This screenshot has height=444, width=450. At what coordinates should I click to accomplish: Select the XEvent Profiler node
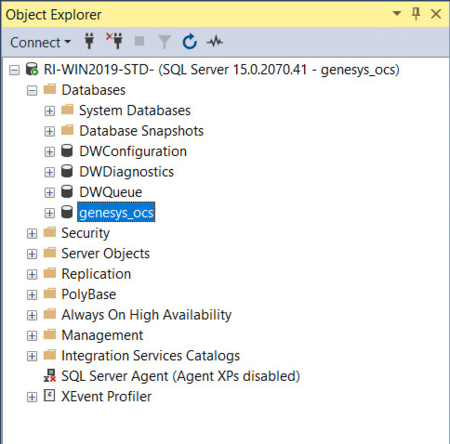click(x=106, y=396)
